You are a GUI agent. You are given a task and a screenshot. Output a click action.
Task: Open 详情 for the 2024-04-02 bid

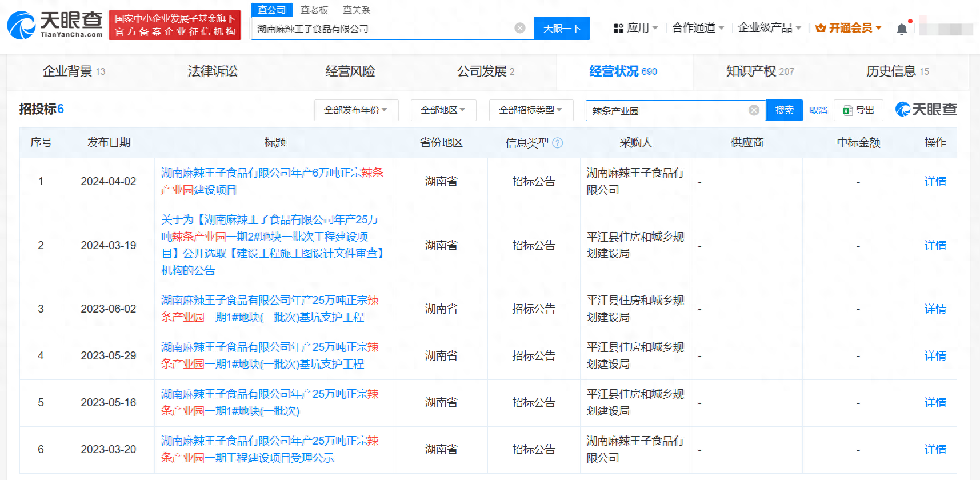935,182
